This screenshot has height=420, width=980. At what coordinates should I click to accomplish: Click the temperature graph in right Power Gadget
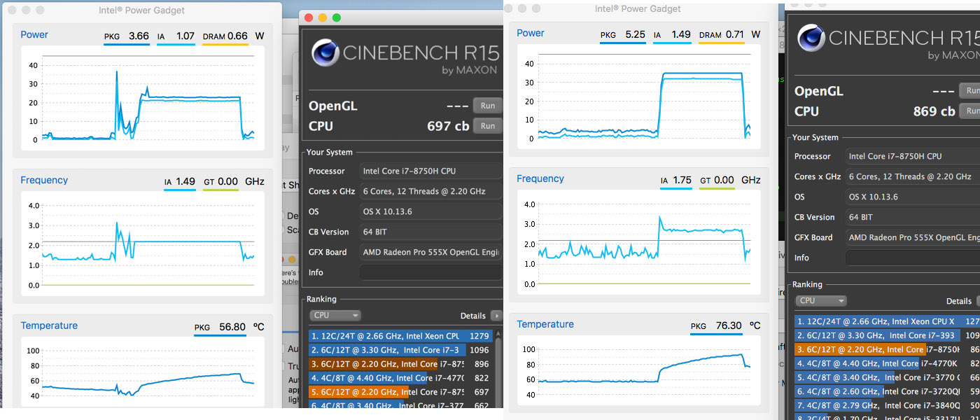tap(639, 370)
